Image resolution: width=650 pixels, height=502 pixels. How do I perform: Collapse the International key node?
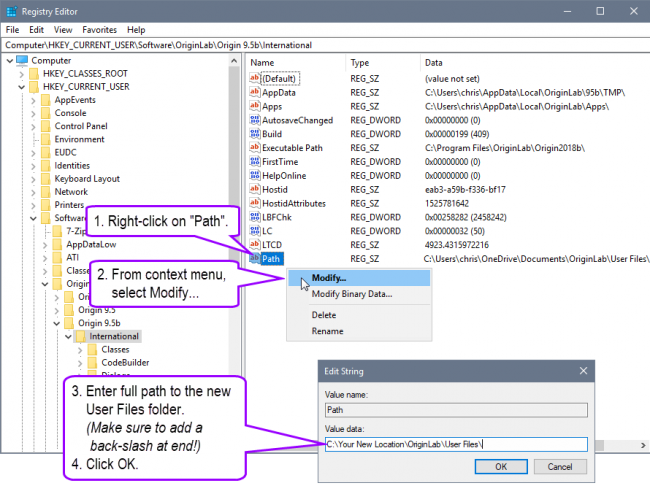pyautogui.click(x=66, y=337)
